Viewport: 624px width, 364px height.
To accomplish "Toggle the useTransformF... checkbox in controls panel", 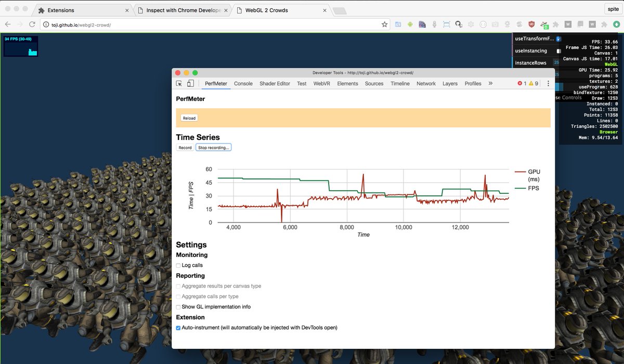I will coord(558,39).
